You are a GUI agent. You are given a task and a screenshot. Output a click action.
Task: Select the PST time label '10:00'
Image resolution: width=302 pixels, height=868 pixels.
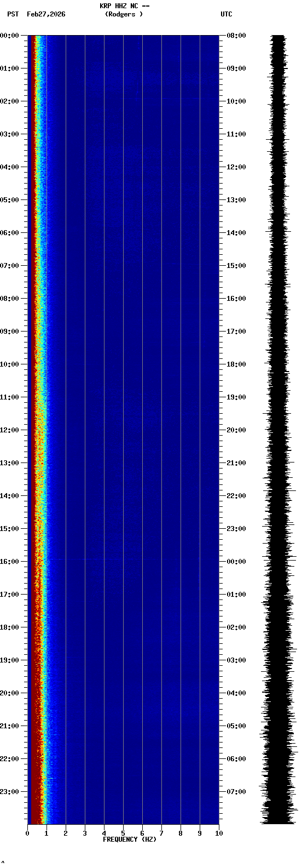(9, 364)
